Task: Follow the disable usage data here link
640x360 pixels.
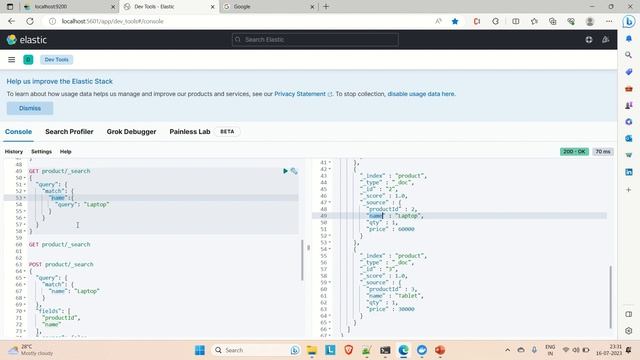Action: [x=421, y=94]
